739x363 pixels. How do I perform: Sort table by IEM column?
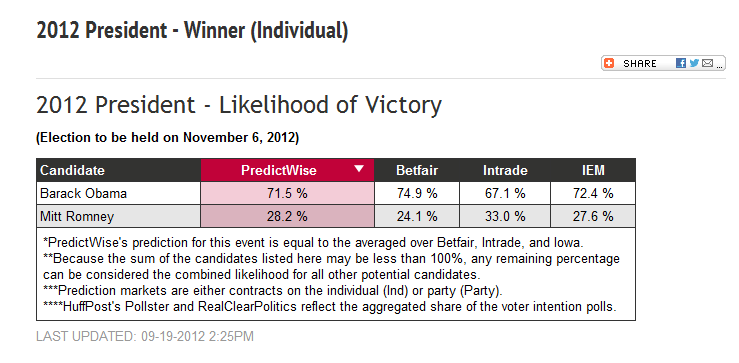(x=593, y=170)
